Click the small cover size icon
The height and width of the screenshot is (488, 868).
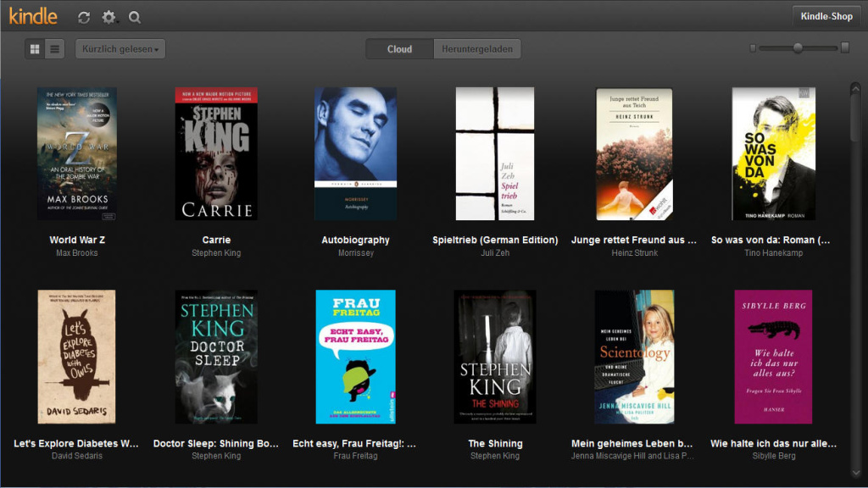(x=753, y=48)
